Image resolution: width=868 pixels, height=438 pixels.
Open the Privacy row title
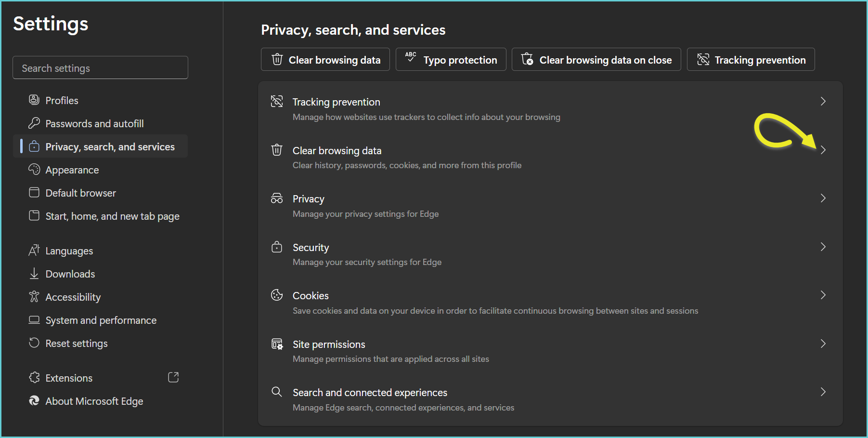coord(308,199)
